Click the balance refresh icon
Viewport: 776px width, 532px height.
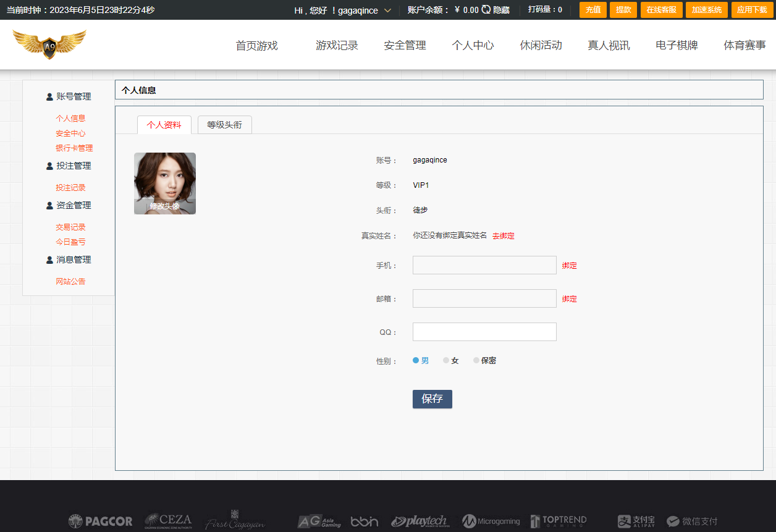(486, 10)
